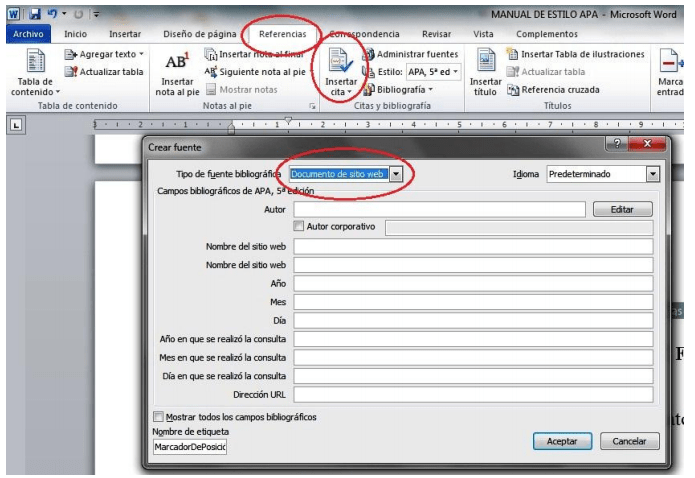Click Mostrar notas in the ribbon
Viewport: 695px width, 478px height.
pos(242,90)
